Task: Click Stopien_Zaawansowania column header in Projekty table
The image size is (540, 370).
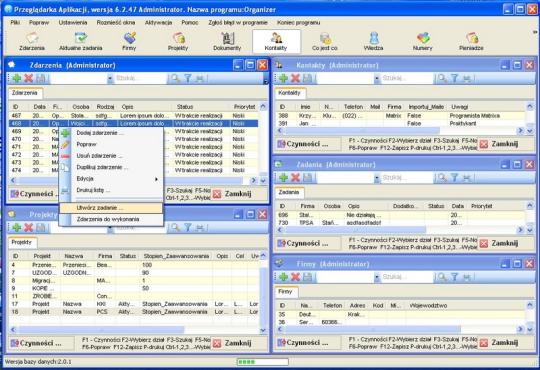Action: [x=176, y=256]
